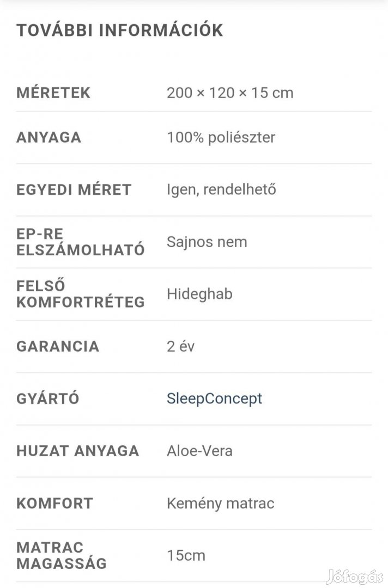This screenshot has width=388, height=588.
Task: Click the 'Sajnos nem' value
Action: click(x=207, y=242)
